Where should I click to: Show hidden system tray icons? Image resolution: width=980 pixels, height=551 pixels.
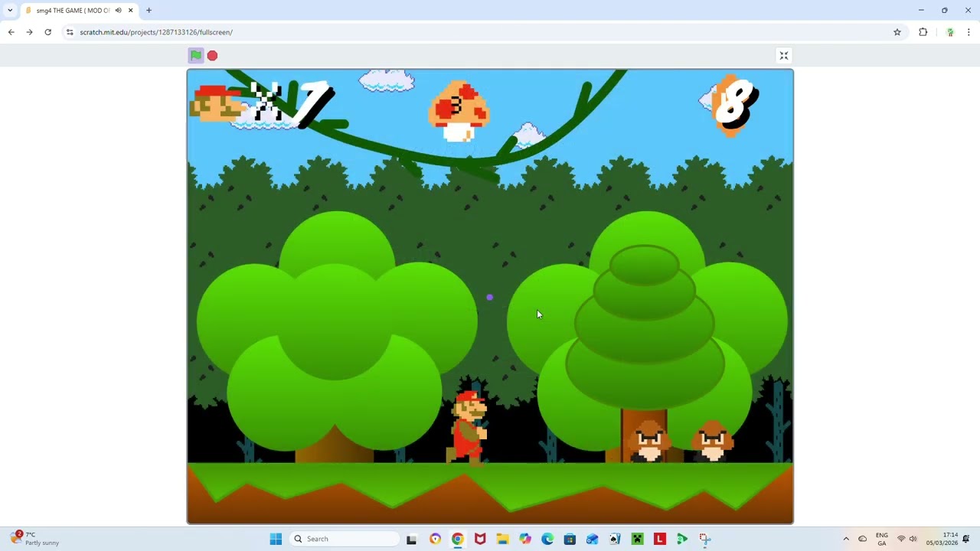[846, 539]
